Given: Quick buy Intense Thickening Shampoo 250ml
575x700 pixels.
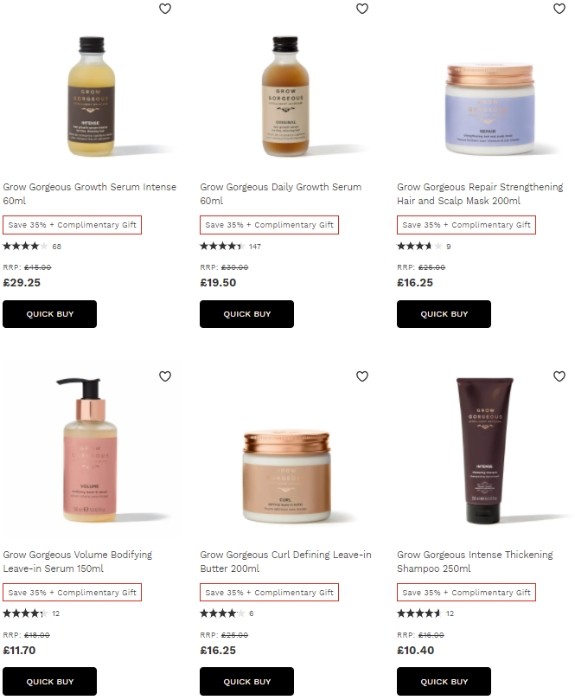Looking at the screenshot, I should click(x=444, y=681).
